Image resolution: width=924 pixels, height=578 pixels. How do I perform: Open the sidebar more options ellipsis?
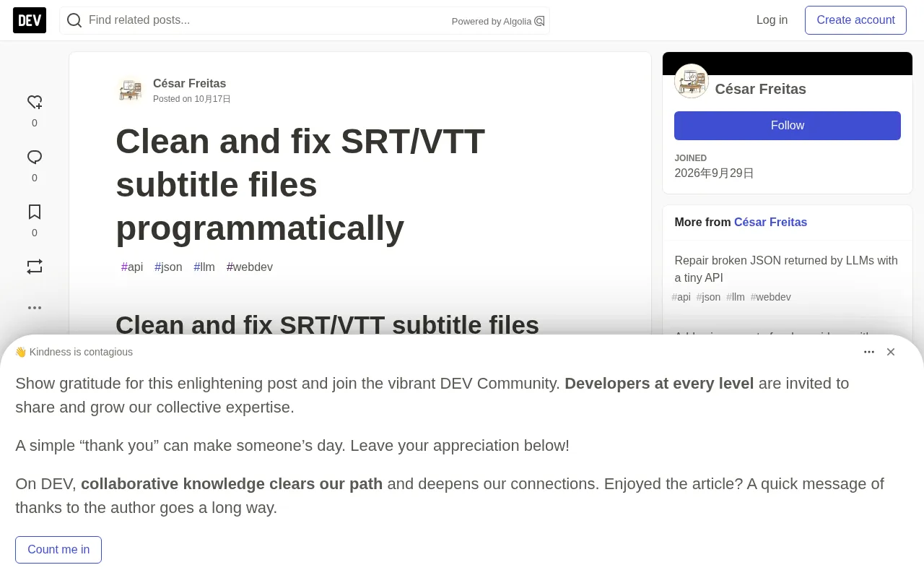pos(35,308)
